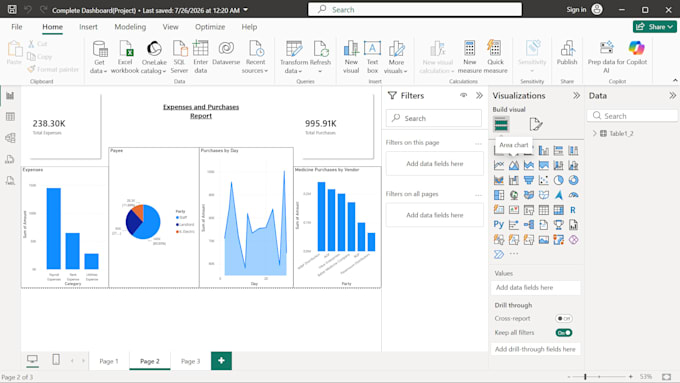
Task: Click Prep data for AI
Action: [x=606, y=57]
